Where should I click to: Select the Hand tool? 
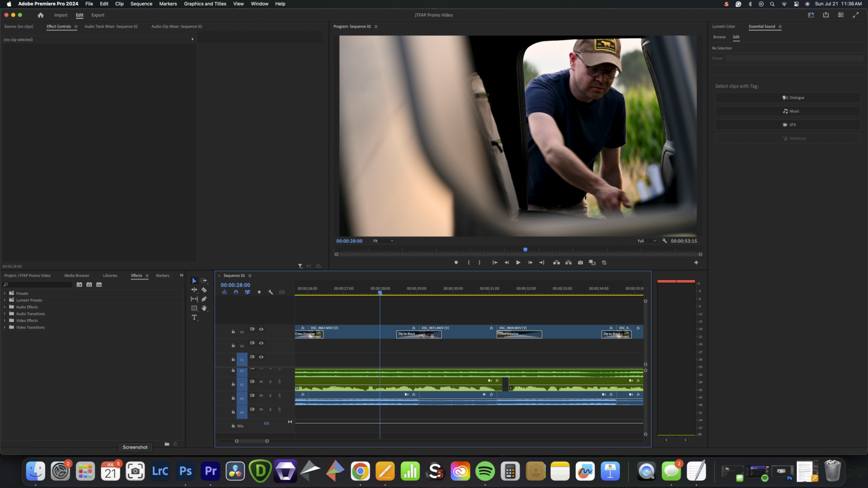[204, 308]
